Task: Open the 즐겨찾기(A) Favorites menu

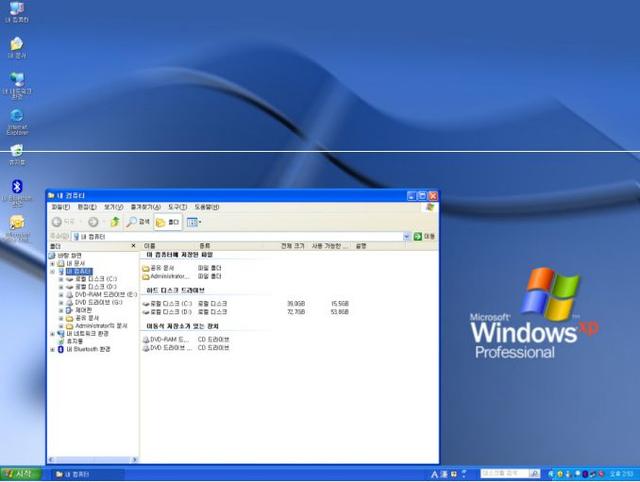Action: (145, 207)
